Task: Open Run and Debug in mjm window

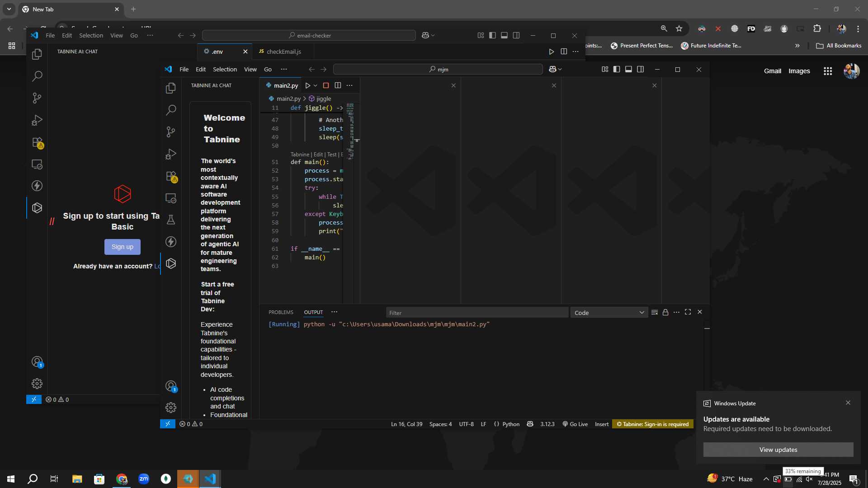Action: [x=171, y=154]
